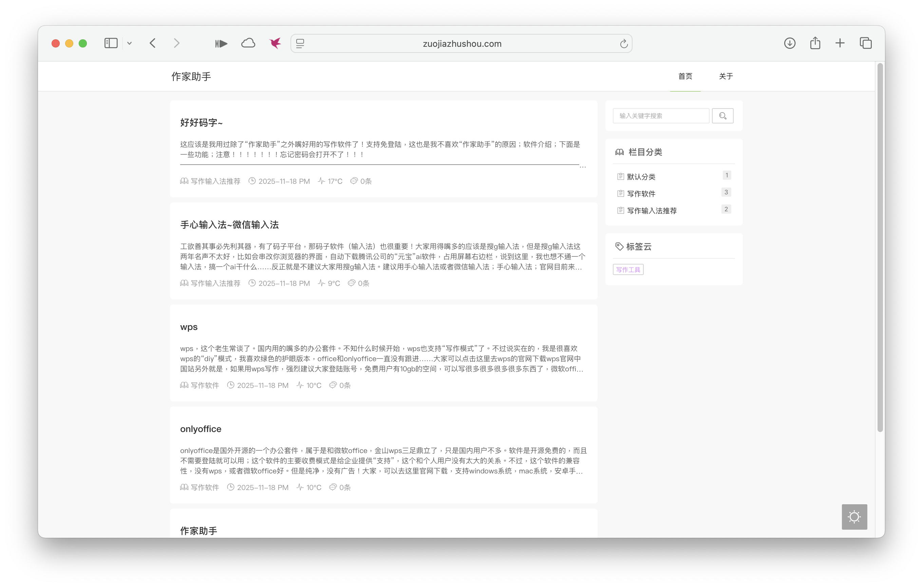The image size is (923, 588).
Task: Open the Share sheet
Action: [x=815, y=43]
